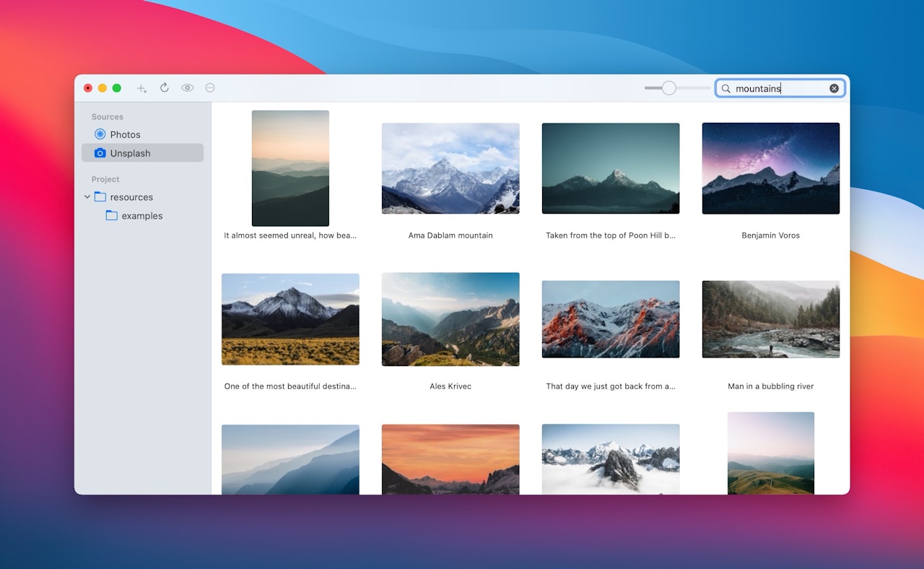The height and width of the screenshot is (569, 924).
Task: Open the add (plus) dropdown in the toolbar
Action: (141, 88)
